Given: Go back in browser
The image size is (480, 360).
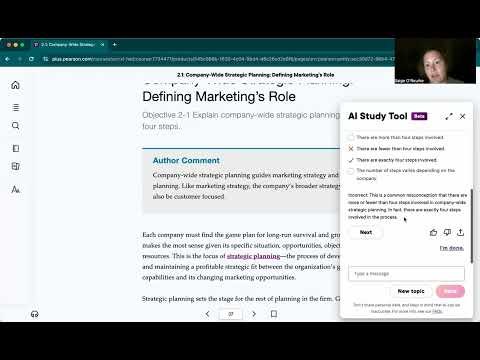Looking at the screenshot, I should pos(7,59).
